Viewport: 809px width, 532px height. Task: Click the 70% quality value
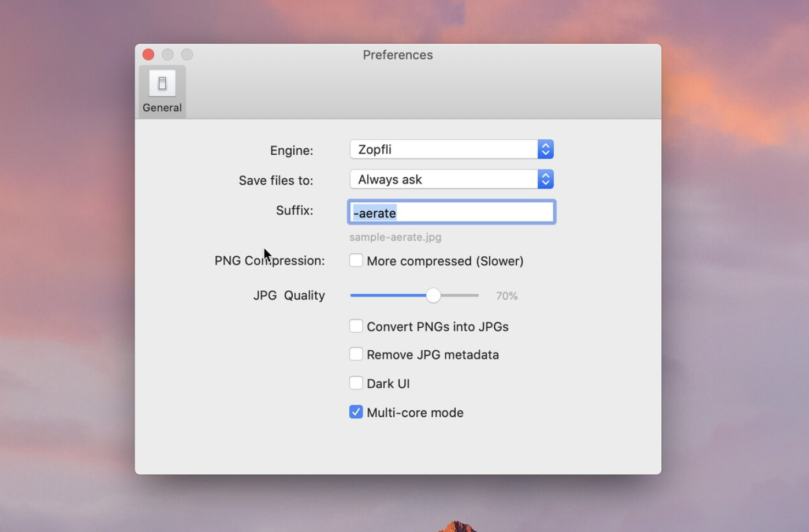click(x=506, y=295)
